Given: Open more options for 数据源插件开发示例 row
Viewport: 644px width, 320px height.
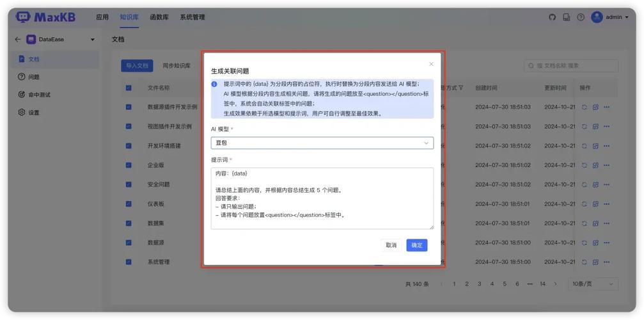Looking at the screenshot, I should tap(607, 108).
